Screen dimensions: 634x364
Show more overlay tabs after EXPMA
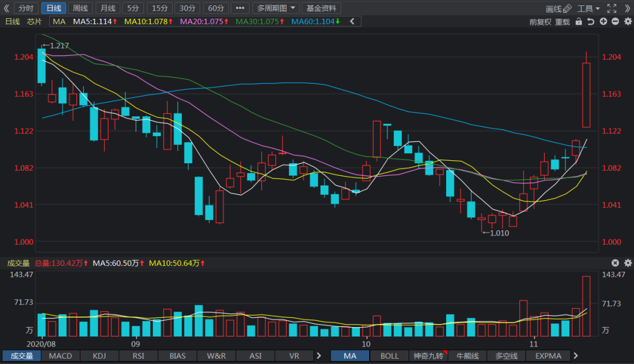pyautogui.click(x=576, y=356)
